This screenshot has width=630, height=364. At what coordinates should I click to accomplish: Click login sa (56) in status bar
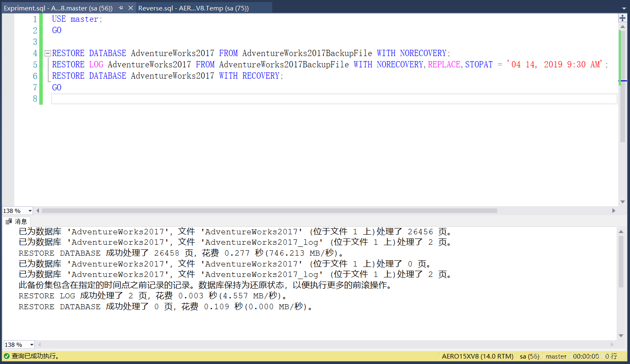point(529,356)
